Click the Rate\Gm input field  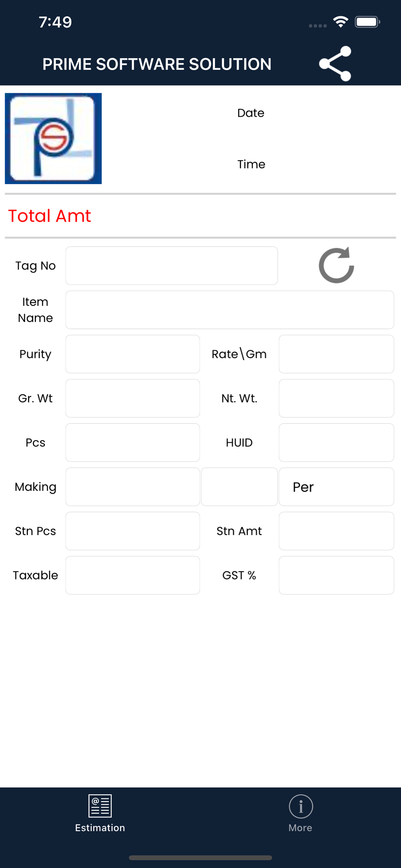pyautogui.click(x=336, y=354)
